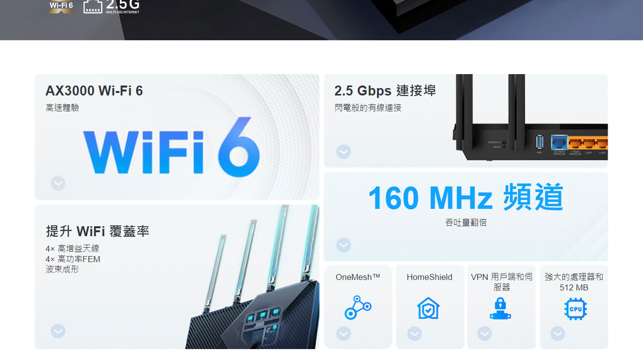This screenshot has height=364, width=643.
Task: Click the 提升 WiFi 覆蓋率 heading
Action: 97,231
